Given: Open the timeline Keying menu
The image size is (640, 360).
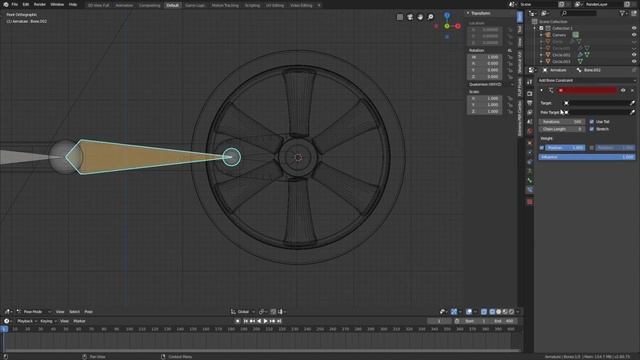Looking at the screenshot, I should [48, 321].
